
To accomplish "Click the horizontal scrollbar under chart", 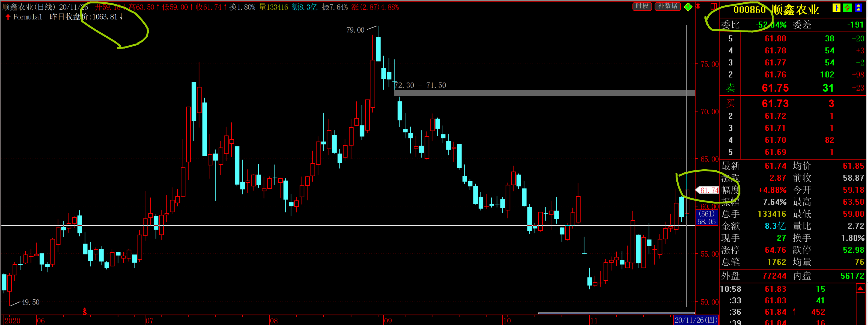I will point(616,313).
